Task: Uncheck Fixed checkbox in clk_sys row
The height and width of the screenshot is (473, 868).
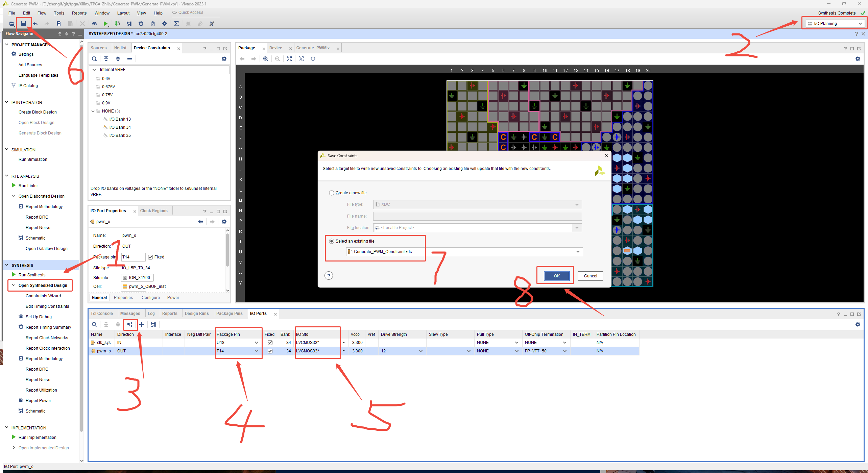Action: coord(270,343)
